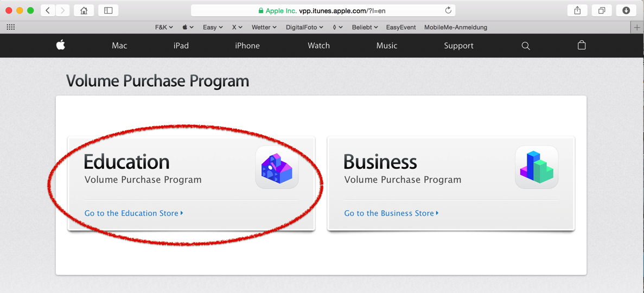Image resolution: width=644 pixels, height=293 pixels.
Task: Expand the DigitalFoto bookmarks folder
Action: coord(305,27)
